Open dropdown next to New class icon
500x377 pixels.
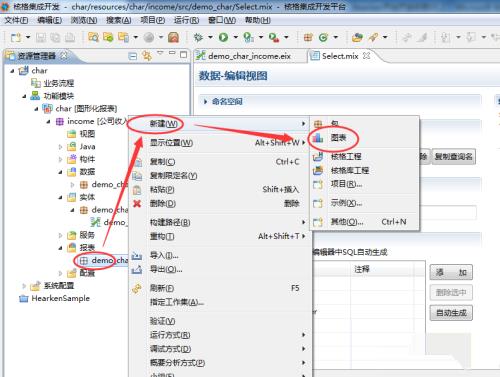[335, 37]
